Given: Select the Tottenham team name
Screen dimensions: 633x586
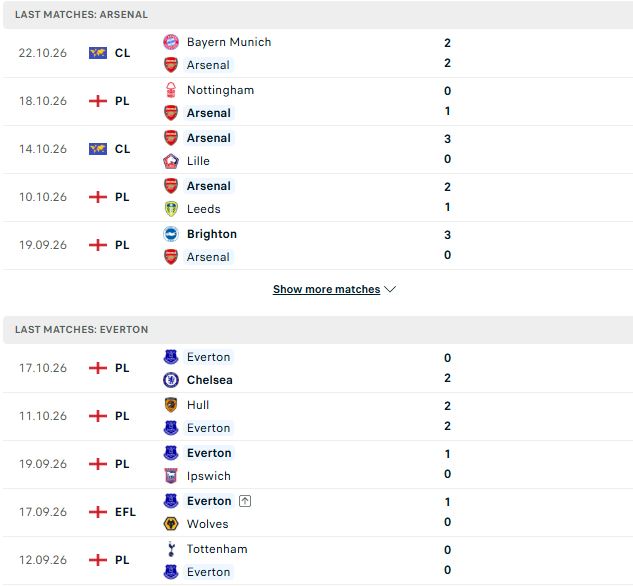Looking at the screenshot, I should pos(217,549).
